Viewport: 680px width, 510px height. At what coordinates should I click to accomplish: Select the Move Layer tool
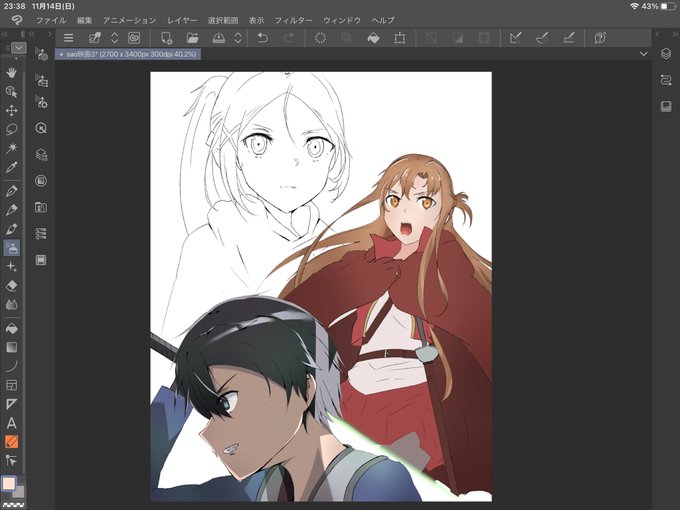pyautogui.click(x=12, y=111)
